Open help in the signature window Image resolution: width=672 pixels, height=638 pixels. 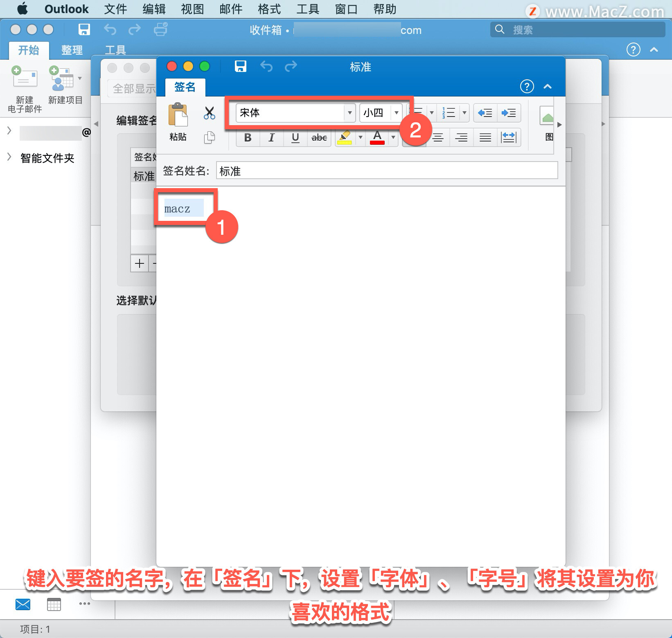pos(527,86)
